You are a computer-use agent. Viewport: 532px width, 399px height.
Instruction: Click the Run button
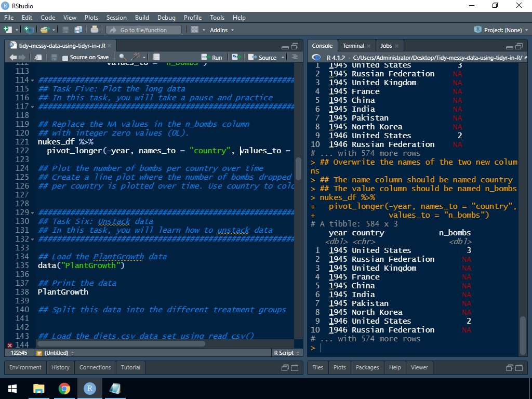click(x=212, y=57)
